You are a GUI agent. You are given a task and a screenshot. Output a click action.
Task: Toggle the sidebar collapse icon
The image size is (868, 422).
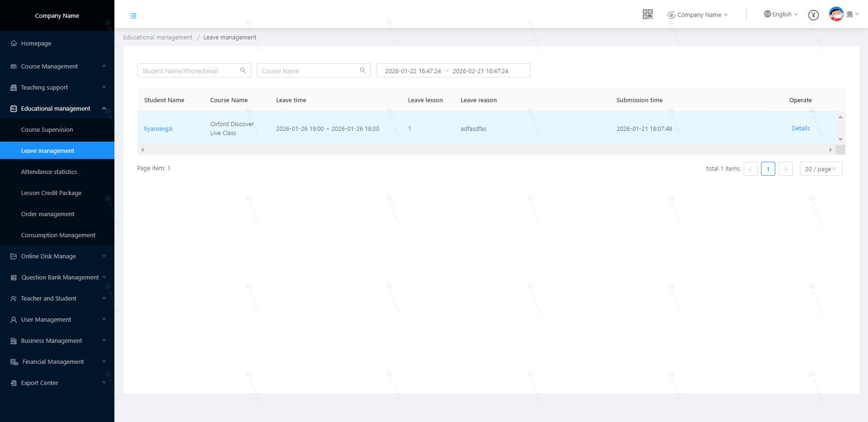coord(134,16)
